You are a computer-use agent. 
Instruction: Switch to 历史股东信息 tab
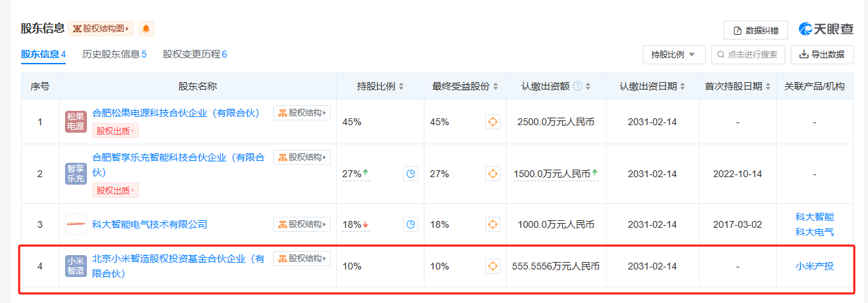(114, 54)
